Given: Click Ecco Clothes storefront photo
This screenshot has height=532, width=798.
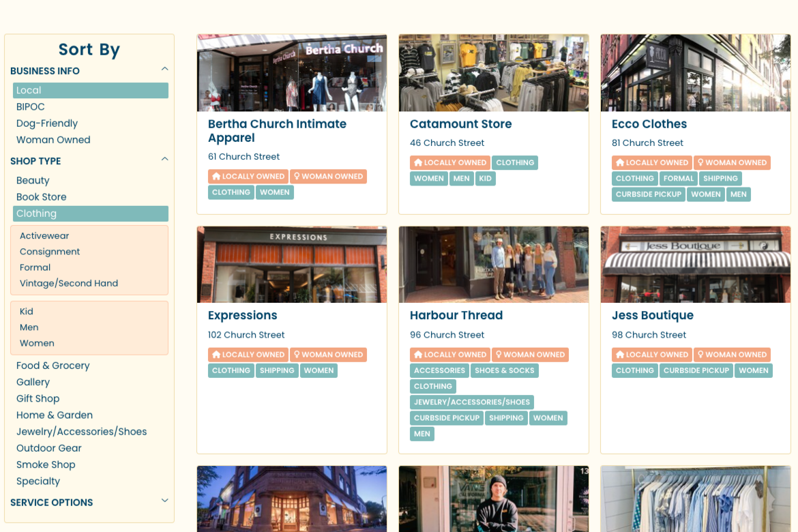Looking at the screenshot, I should (695, 73).
